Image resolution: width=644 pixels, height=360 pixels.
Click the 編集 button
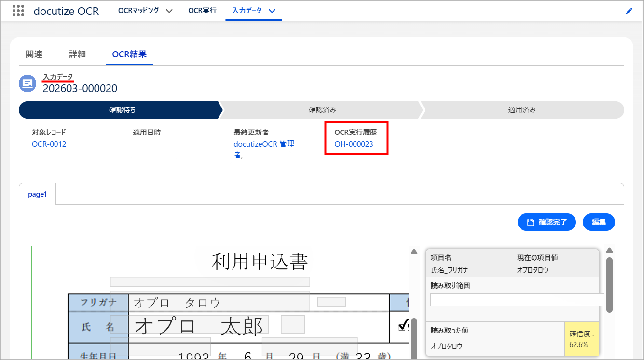[599, 222]
